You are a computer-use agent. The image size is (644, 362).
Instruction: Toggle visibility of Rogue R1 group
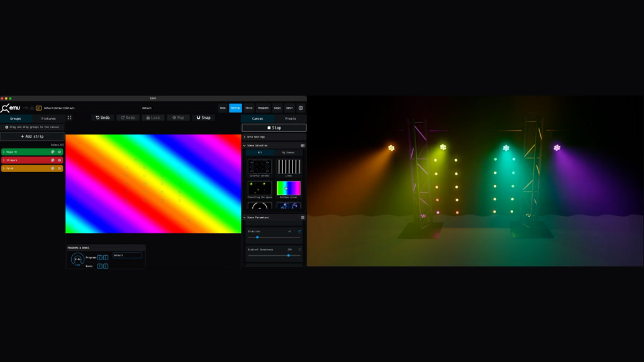point(60,152)
